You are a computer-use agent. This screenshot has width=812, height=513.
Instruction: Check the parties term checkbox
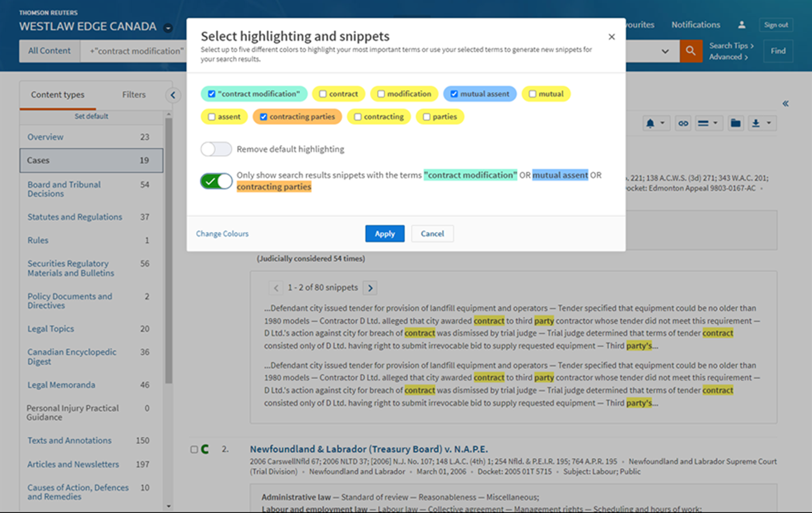tap(427, 117)
